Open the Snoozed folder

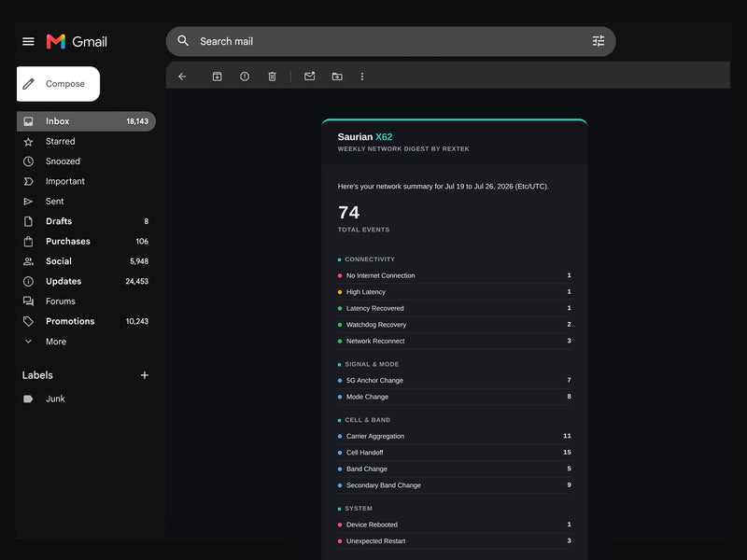86,161
